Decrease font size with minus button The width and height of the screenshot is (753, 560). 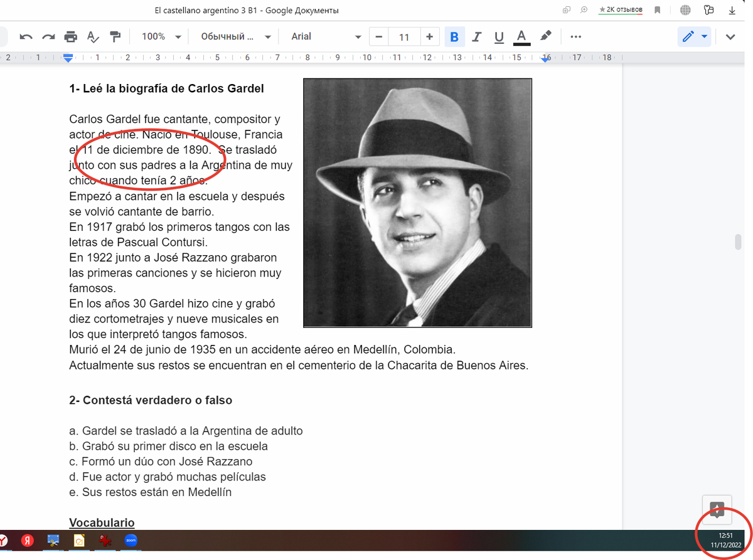pos(378,36)
